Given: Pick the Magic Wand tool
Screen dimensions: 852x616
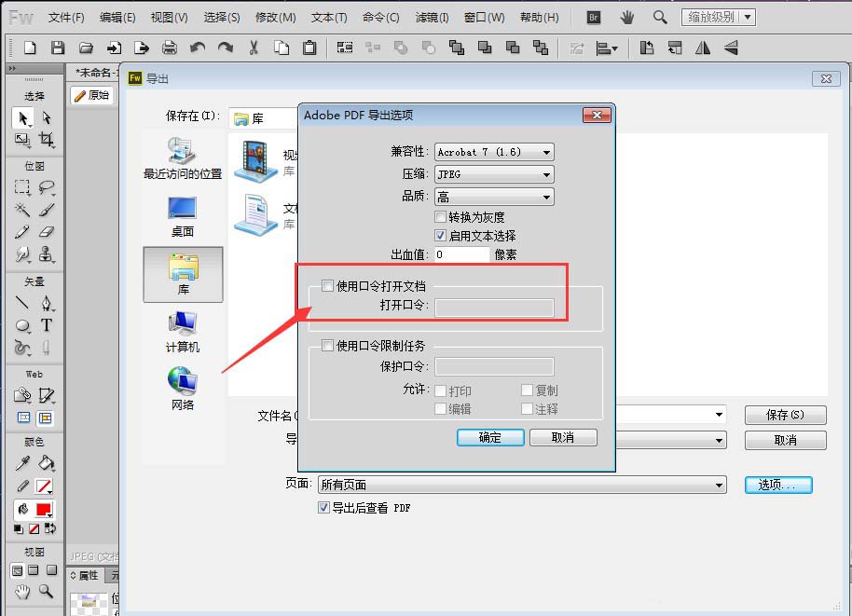Looking at the screenshot, I should (22, 209).
